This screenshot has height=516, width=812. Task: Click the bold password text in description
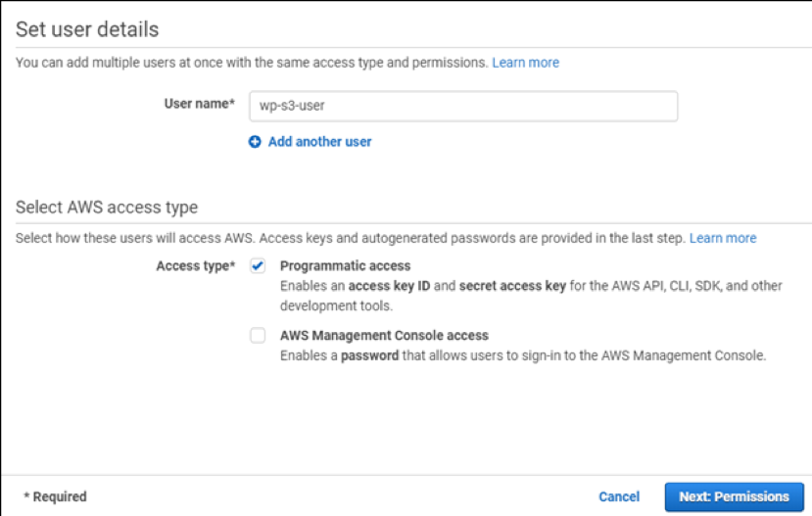pos(369,355)
